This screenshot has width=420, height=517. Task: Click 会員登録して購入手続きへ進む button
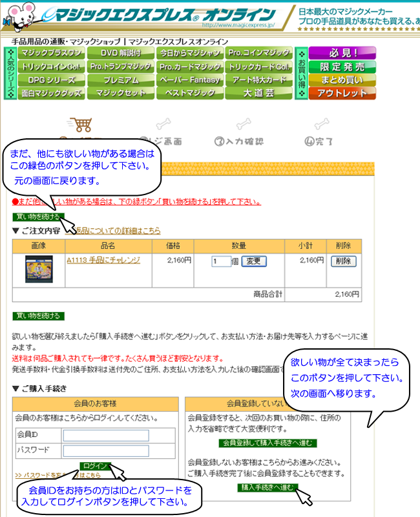tap(268, 443)
